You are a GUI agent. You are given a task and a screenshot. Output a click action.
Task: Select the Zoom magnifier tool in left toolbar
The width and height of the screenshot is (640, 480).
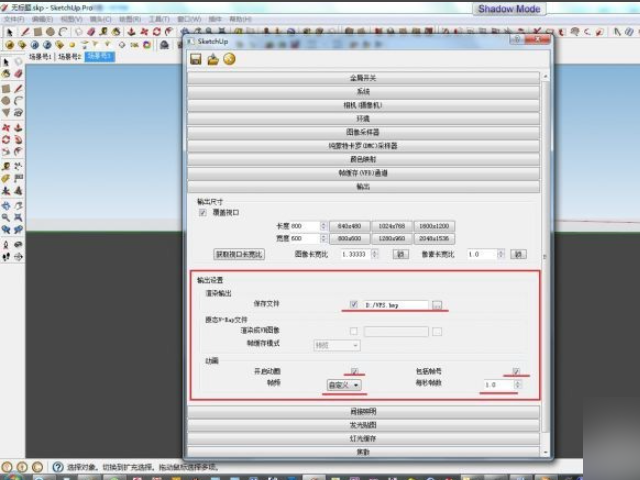pyautogui.click(x=6, y=218)
